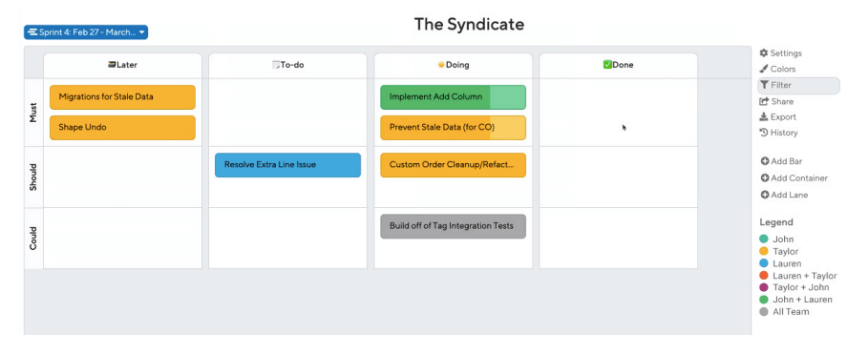This screenshot has height=354, width=868.
Task: Open the Implement Add Column card
Action: click(x=453, y=97)
